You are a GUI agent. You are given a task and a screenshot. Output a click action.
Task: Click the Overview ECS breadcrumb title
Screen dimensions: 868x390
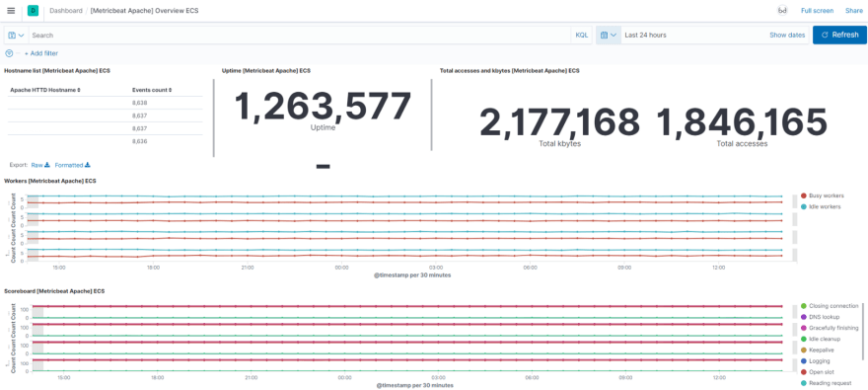(x=144, y=11)
